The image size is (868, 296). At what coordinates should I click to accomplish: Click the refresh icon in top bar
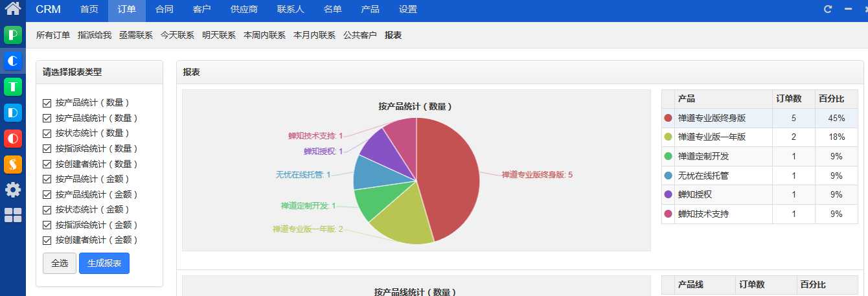click(827, 9)
